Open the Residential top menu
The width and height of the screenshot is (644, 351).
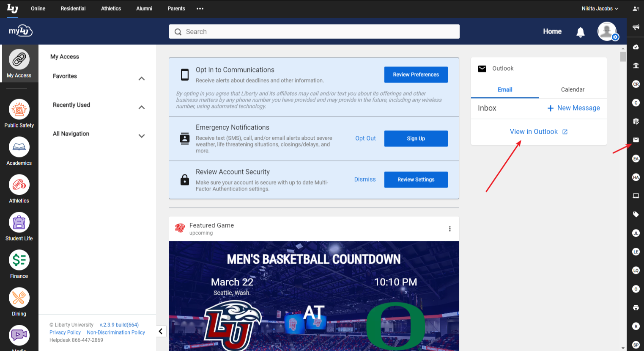point(73,8)
